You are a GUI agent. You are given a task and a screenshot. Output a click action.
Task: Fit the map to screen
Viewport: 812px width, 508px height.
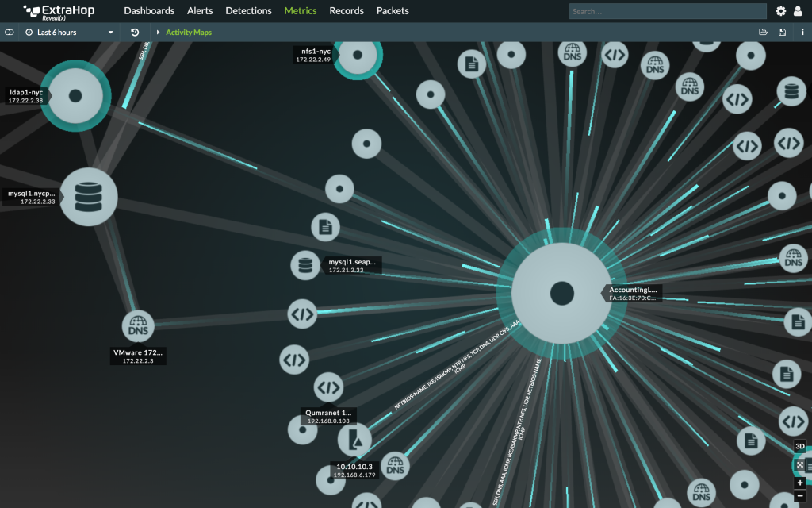click(x=799, y=465)
